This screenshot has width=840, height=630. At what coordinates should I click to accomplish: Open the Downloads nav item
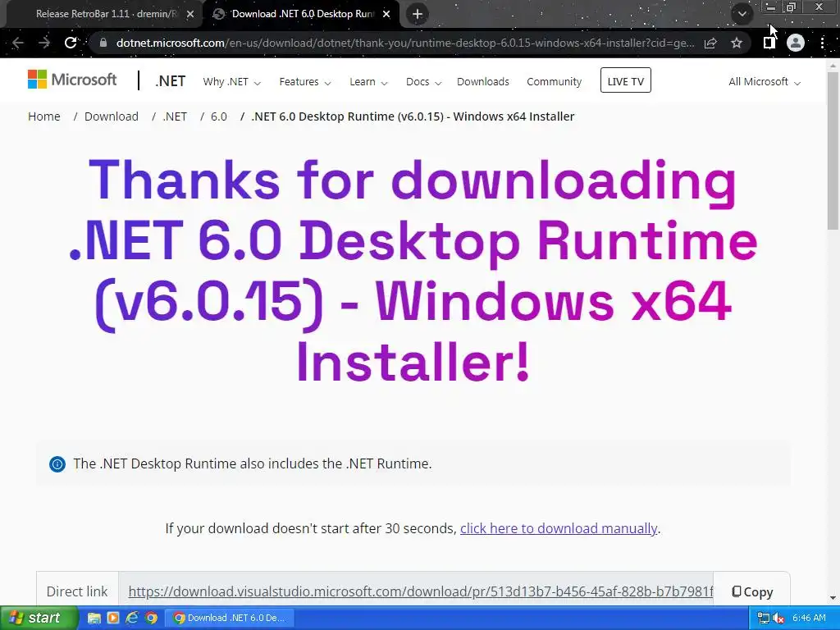point(482,82)
